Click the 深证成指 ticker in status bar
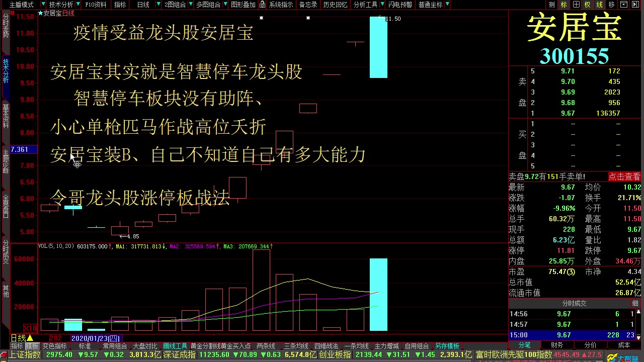The image size is (644, 362). point(179,354)
